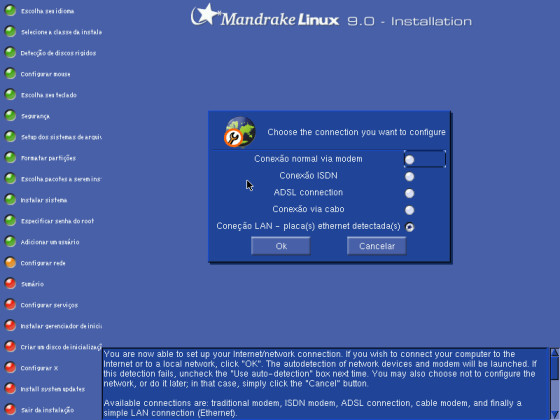Click bullet beside Escolha seu teclado

[10, 95]
